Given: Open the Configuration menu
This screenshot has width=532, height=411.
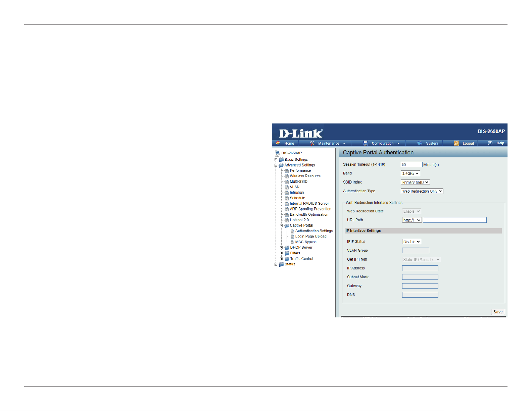Looking at the screenshot, I should [x=382, y=143].
